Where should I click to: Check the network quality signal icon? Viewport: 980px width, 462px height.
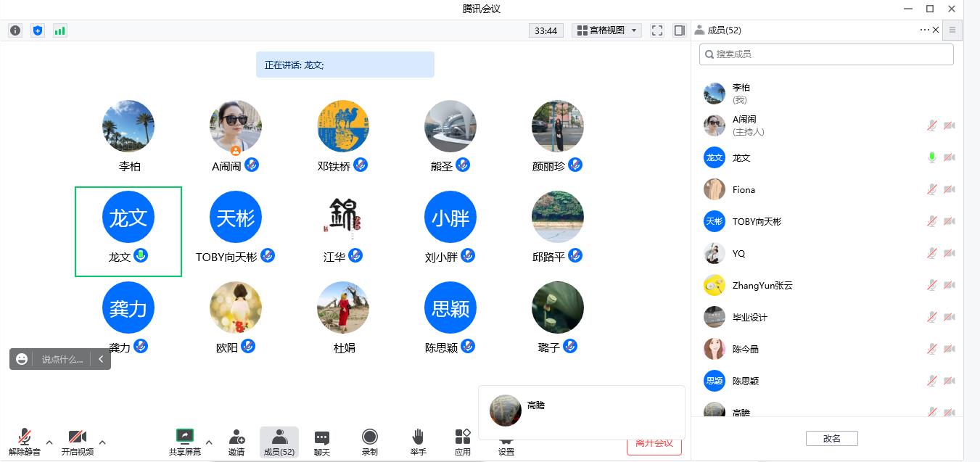pos(59,30)
